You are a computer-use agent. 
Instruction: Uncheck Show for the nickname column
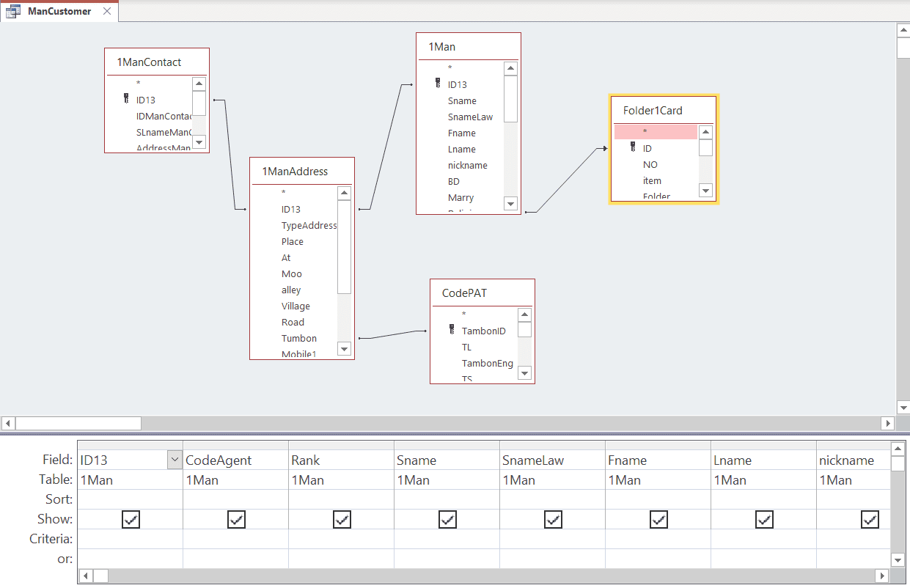[870, 519]
